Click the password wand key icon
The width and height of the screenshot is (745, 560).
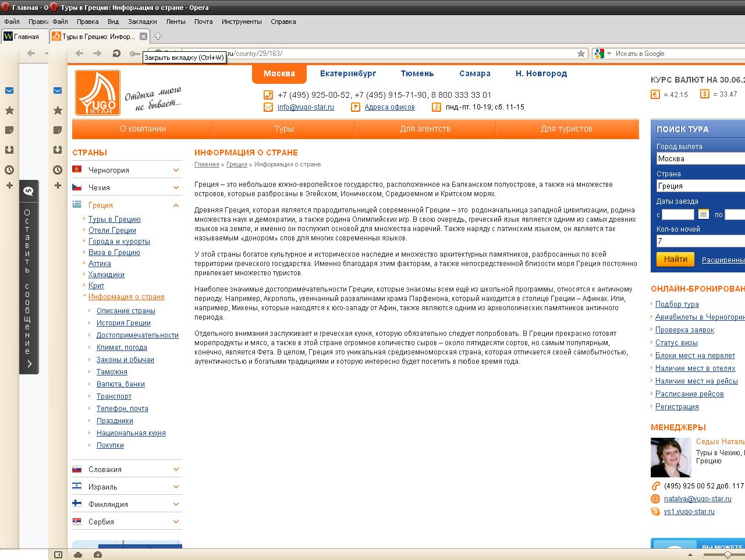click(x=135, y=54)
